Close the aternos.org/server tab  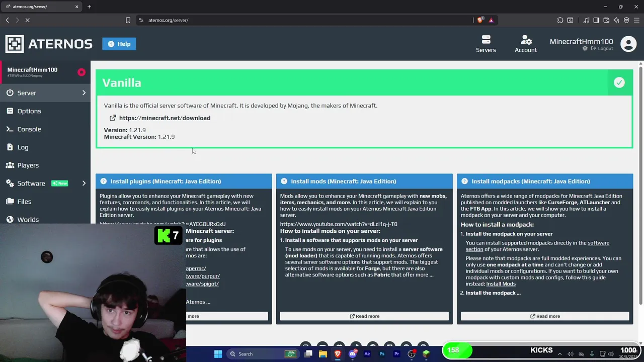[x=76, y=7]
